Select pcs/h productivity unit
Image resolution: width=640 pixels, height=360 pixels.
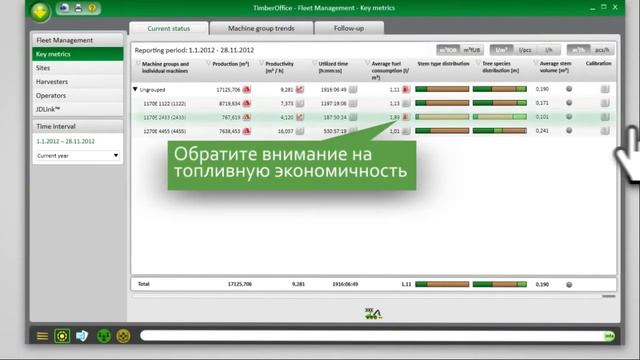click(x=602, y=50)
